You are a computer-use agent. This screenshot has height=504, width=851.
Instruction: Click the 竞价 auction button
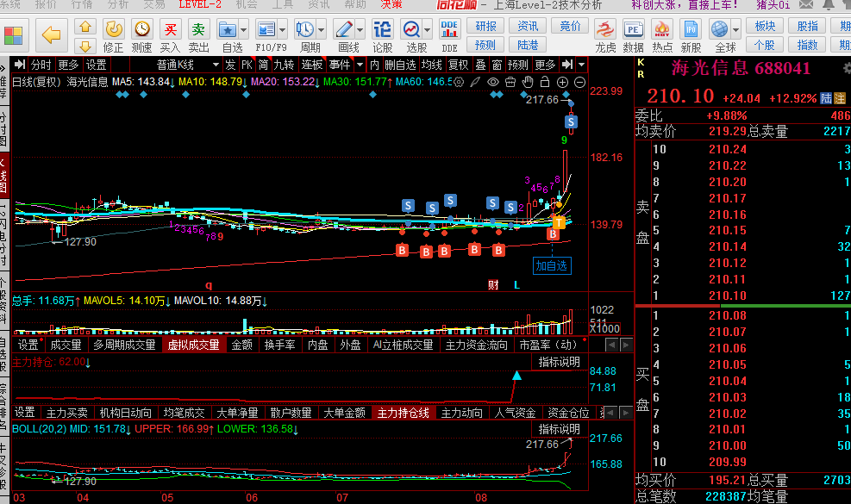[x=570, y=26]
